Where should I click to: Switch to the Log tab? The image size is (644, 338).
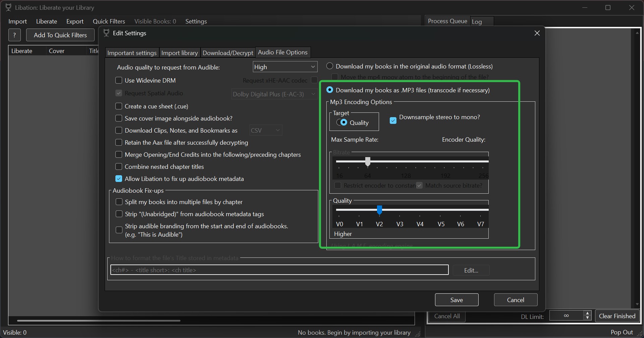coord(477,21)
